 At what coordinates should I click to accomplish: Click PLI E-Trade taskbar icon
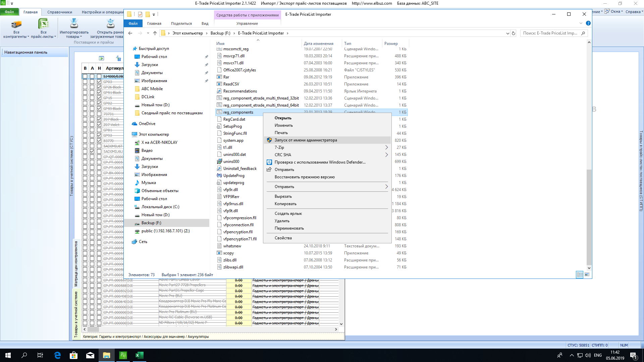[x=123, y=355]
